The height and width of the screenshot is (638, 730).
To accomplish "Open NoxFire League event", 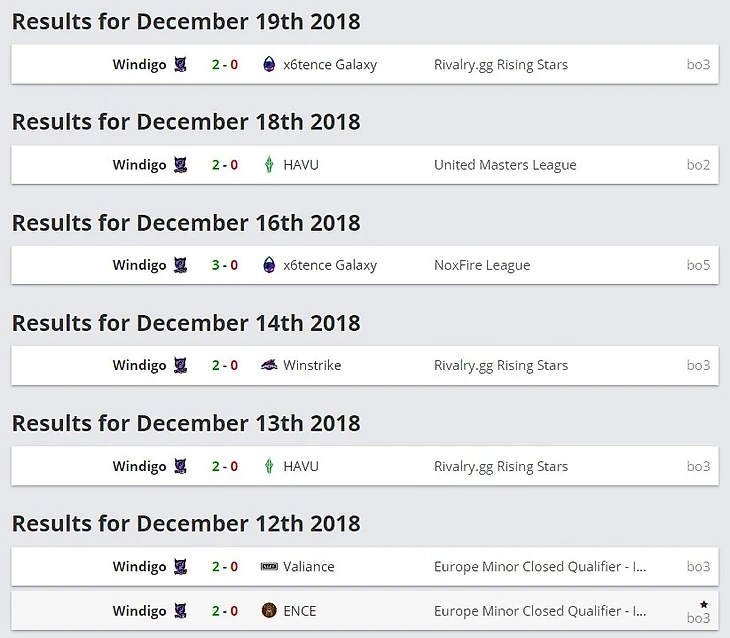I will (x=482, y=266).
